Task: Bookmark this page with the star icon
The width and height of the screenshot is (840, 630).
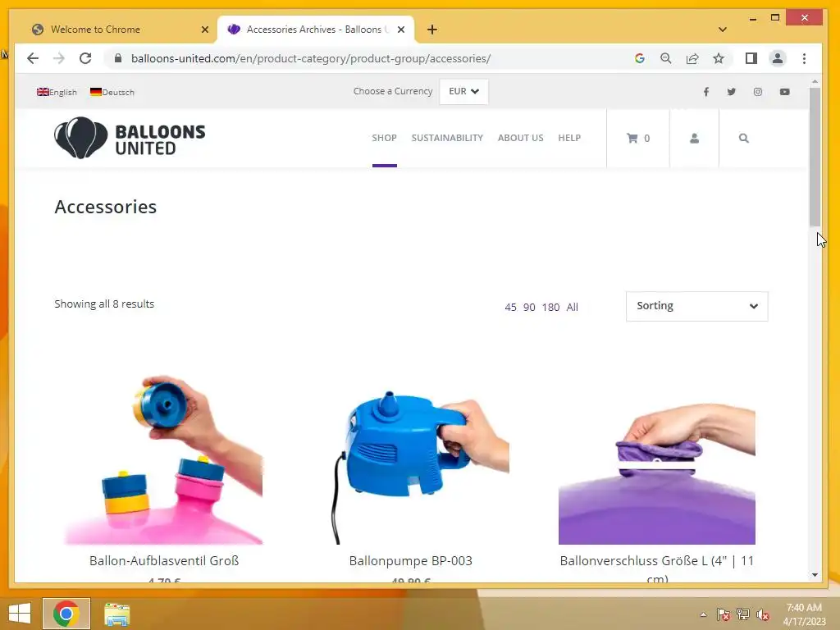Action: (719, 58)
